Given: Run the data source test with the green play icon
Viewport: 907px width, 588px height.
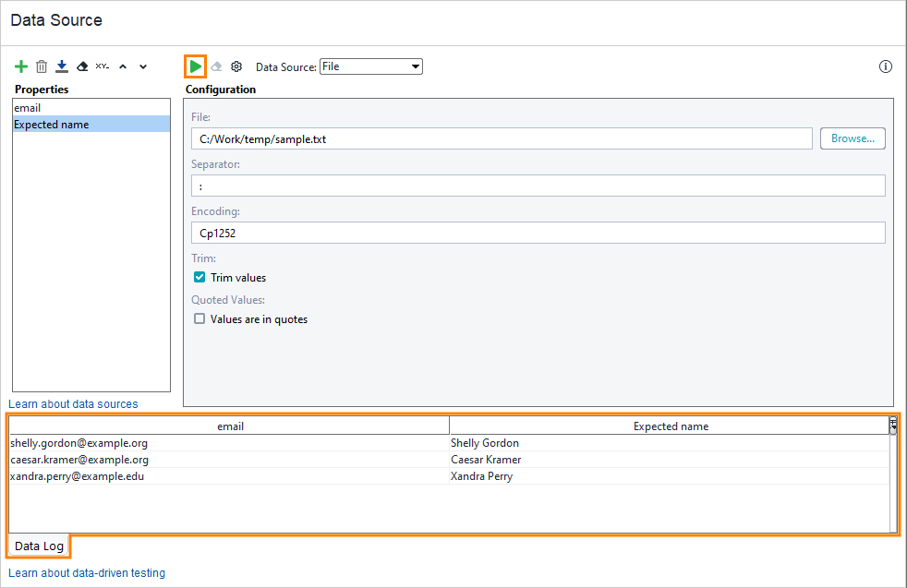Looking at the screenshot, I should pyautogui.click(x=194, y=66).
